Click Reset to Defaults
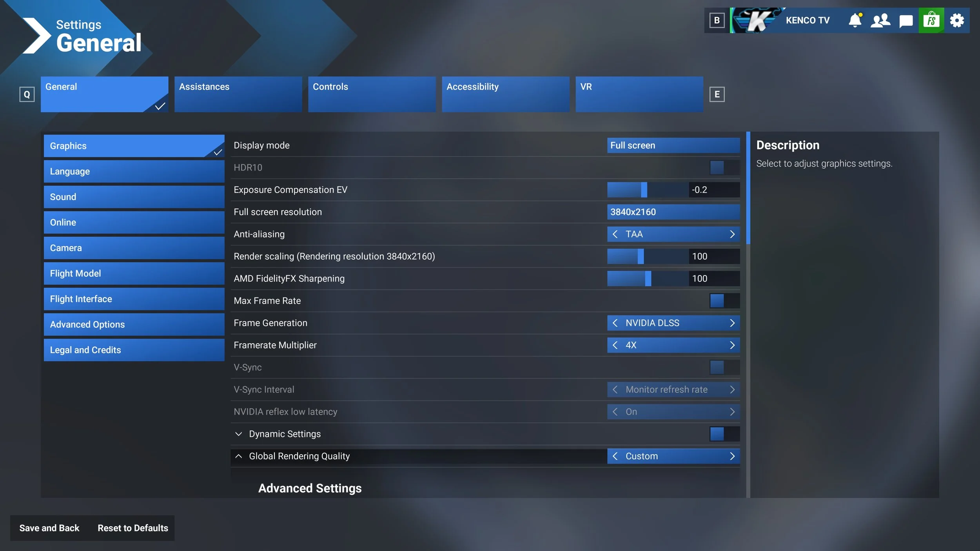Image resolution: width=980 pixels, height=551 pixels. 132,528
